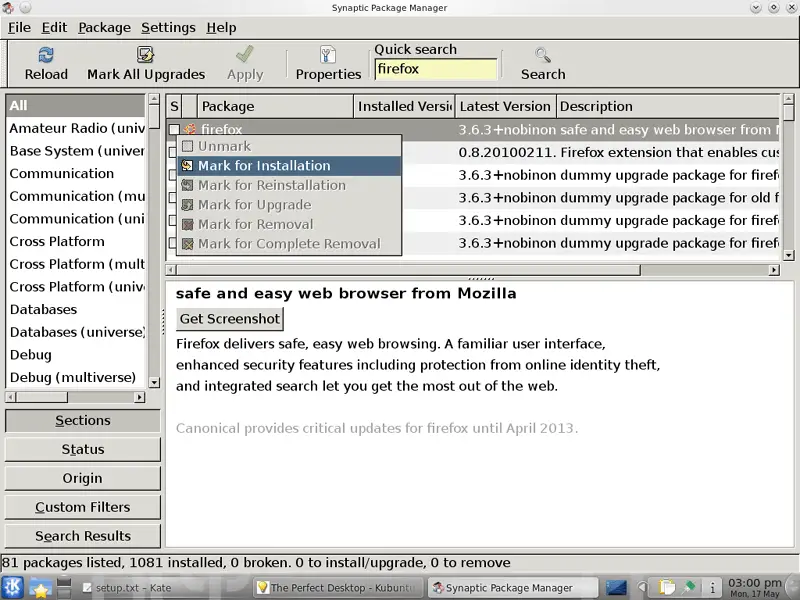Select the Amateur Radio section
800x600 pixels.
76,128
